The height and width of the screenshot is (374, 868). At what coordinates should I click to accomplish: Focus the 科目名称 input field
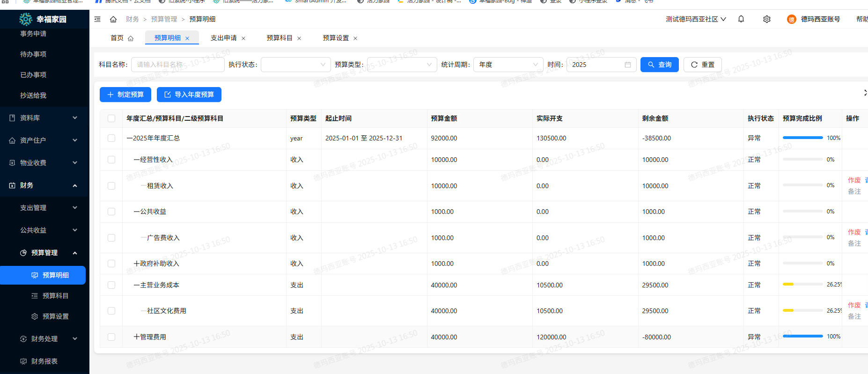178,65
